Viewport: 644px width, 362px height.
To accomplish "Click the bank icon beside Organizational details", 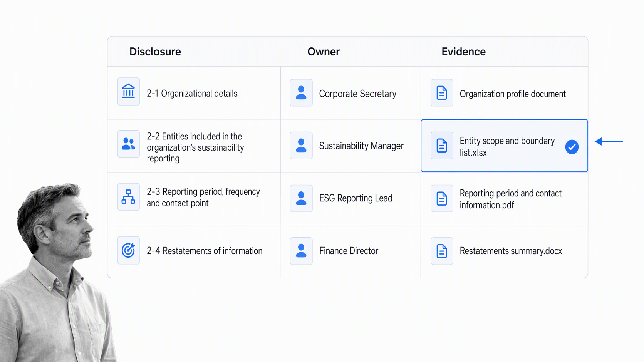I will tap(128, 92).
